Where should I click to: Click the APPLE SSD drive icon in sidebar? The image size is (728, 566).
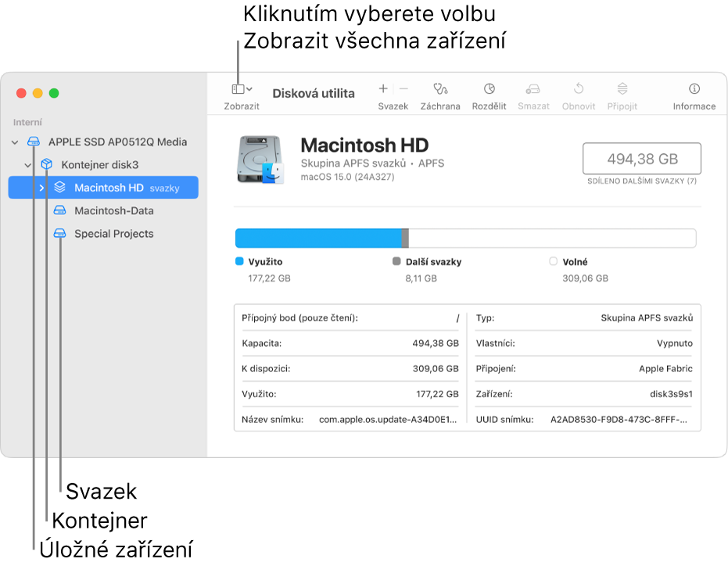tap(34, 141)
